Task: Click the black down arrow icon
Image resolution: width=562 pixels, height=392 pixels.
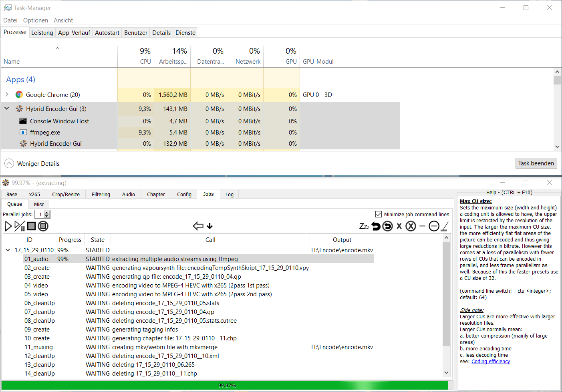Action: click(x=209, y=226)
